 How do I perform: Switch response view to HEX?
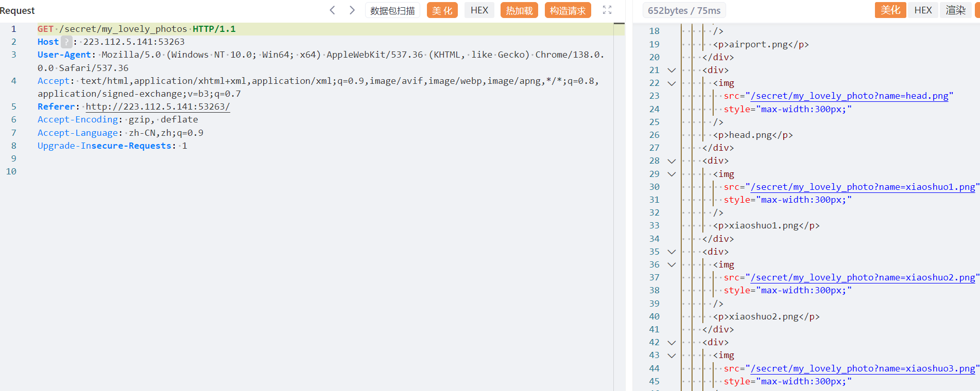923,10
